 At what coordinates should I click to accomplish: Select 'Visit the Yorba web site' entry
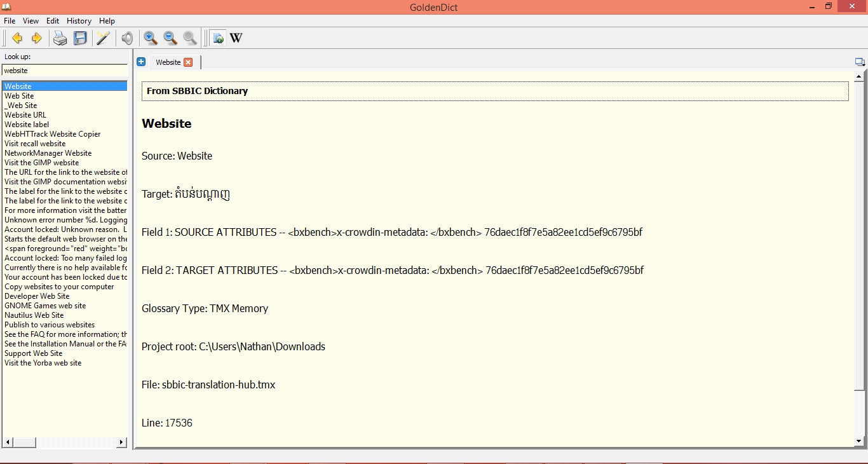(65, 363)
